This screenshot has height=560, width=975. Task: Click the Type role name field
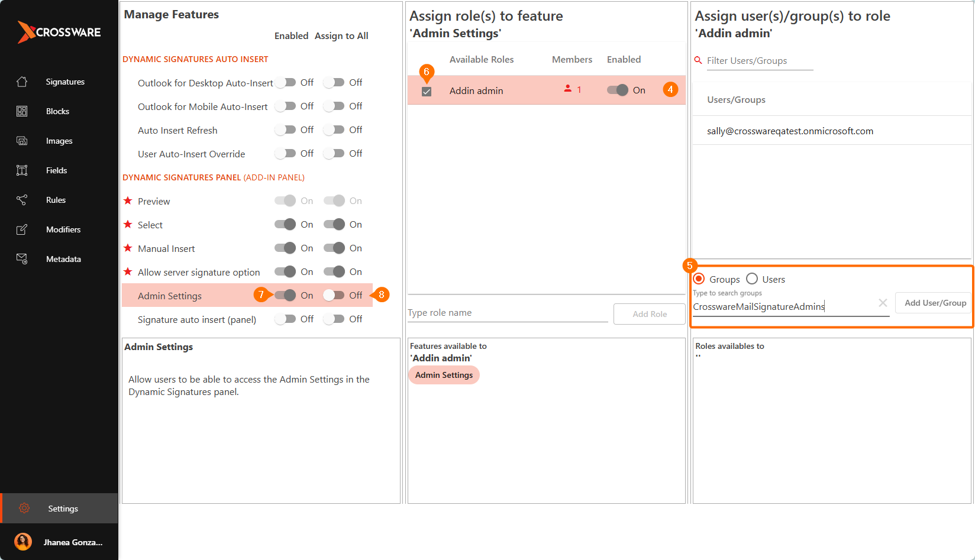coord(508,313)
